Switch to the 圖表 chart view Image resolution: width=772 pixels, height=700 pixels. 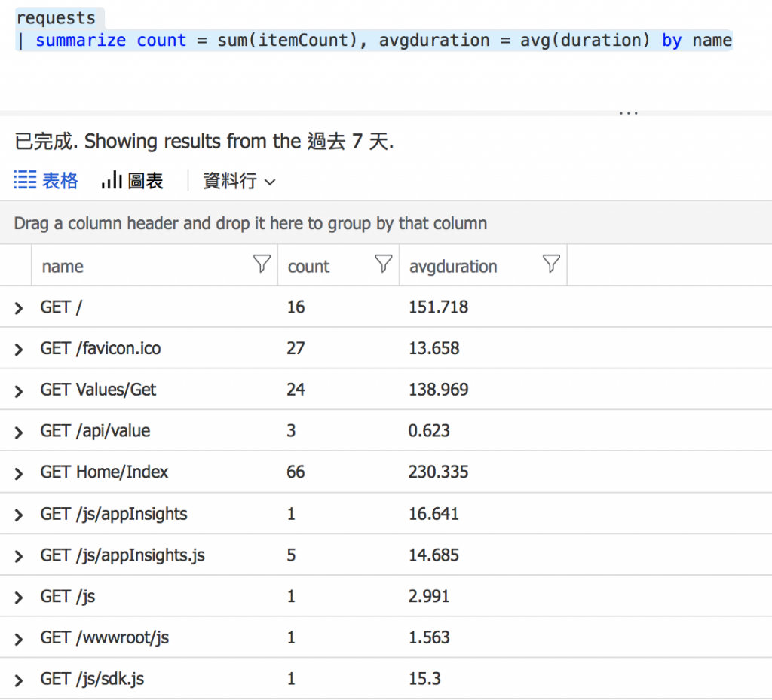coord(132,181)
